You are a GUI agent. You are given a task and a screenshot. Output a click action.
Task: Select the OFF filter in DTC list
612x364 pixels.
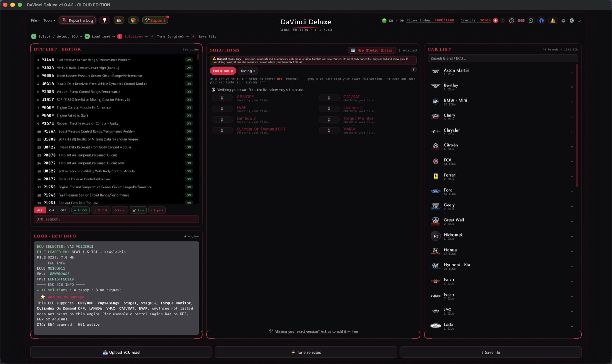click(x=63, y=210)
